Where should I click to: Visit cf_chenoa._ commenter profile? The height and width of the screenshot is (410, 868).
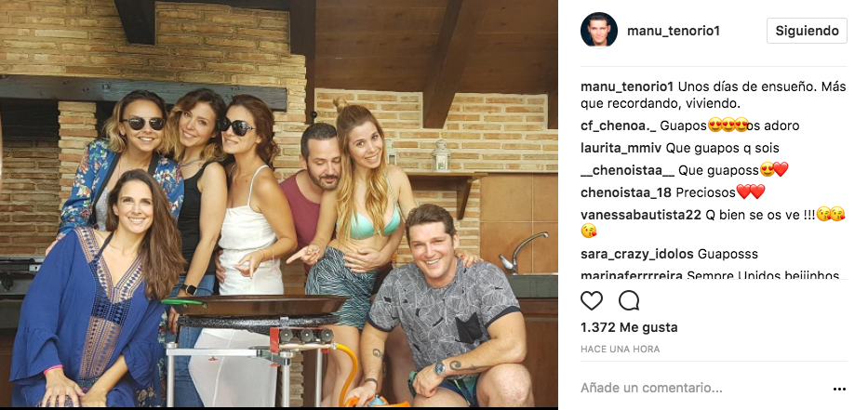click(x=615, y=126)
